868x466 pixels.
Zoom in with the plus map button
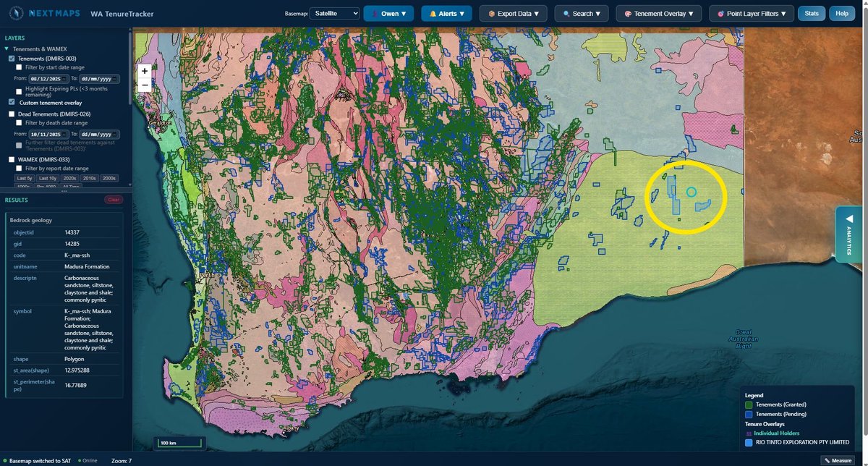[145, 71]
